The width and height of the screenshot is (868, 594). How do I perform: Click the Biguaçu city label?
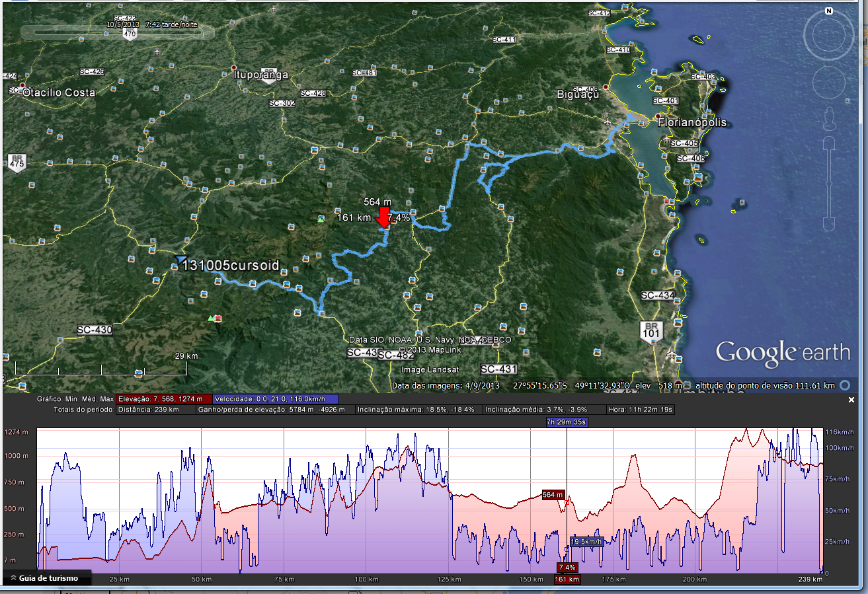pos(578,94)
